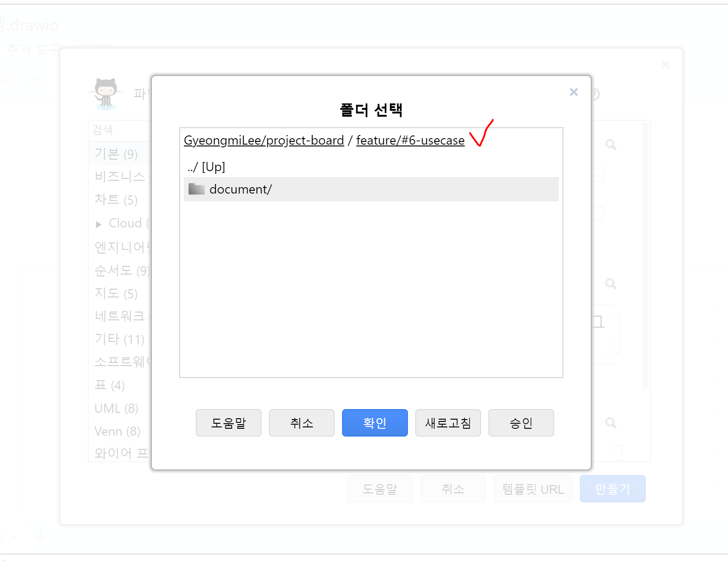Click the 승인 authorize button
Viewport: 728px width, 561px height.
pos(521,423)
